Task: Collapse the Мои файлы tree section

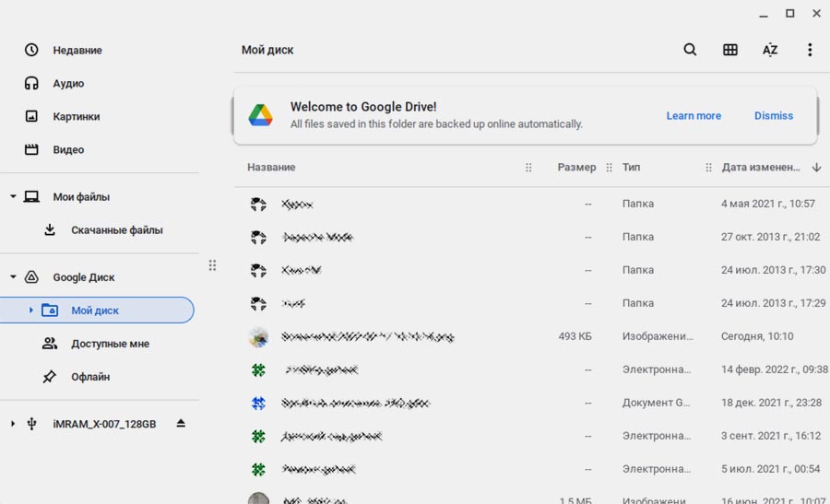Action: pos(13,197)
